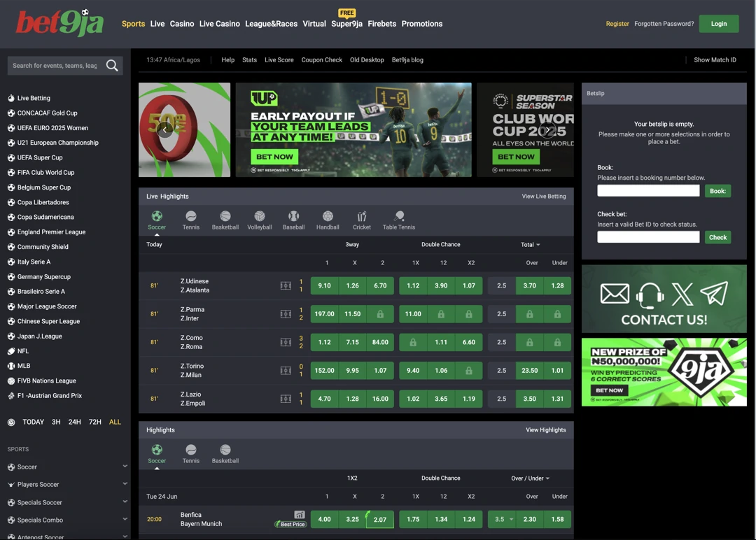Open the Virtual top menu

pos(314,24)
